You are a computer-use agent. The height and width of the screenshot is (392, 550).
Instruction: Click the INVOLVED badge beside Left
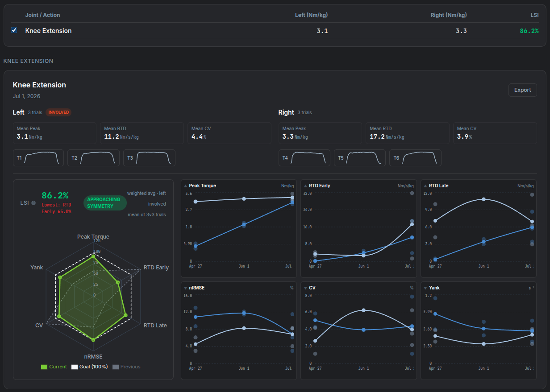pyautogui.click(x=58, y=112)
